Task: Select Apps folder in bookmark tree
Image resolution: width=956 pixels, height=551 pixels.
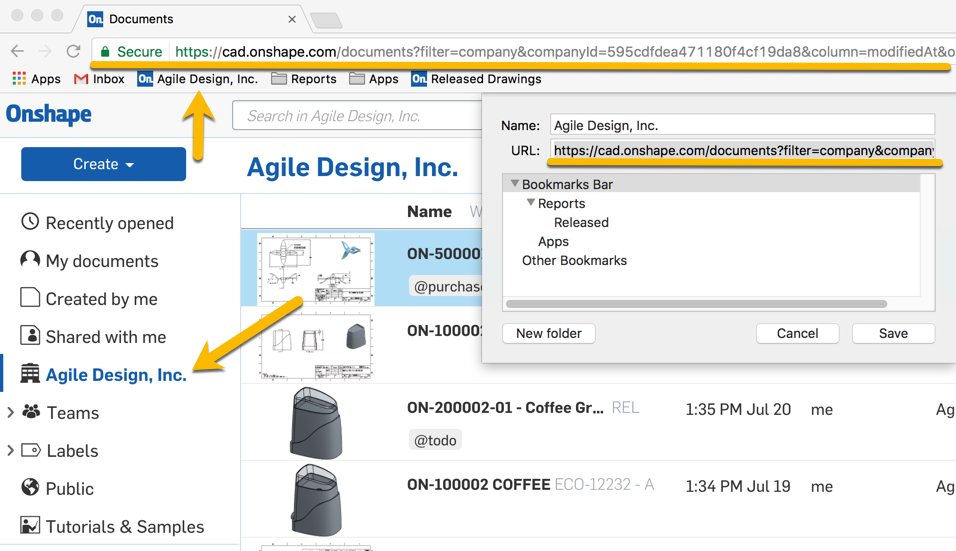Action: (x=553, y=241)
